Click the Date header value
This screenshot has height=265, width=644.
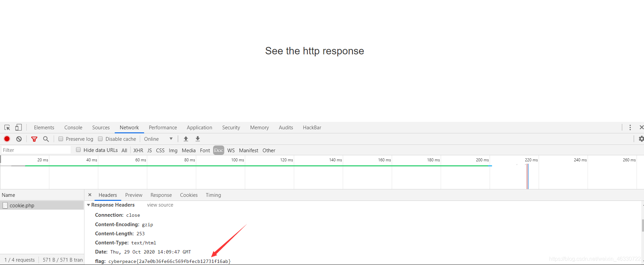[x=151, y=252]
